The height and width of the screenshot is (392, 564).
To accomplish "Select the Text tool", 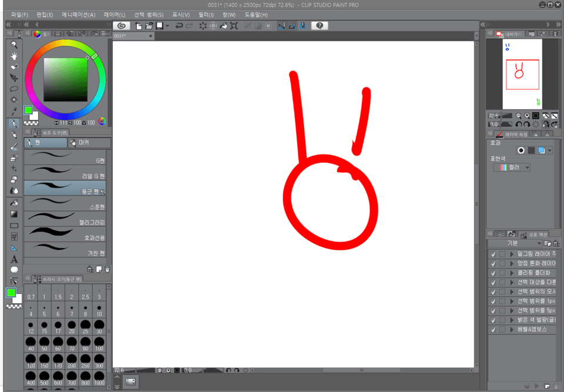I will tap(14, 259).
